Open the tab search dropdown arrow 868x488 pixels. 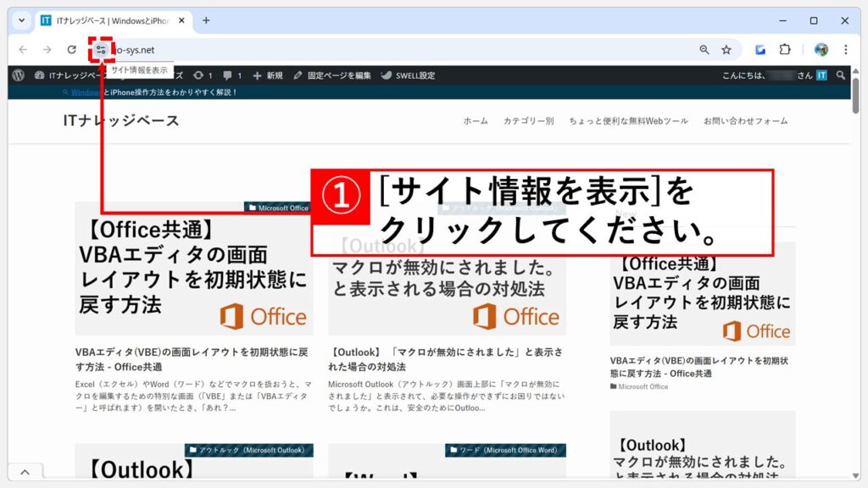tap(21, 20)
